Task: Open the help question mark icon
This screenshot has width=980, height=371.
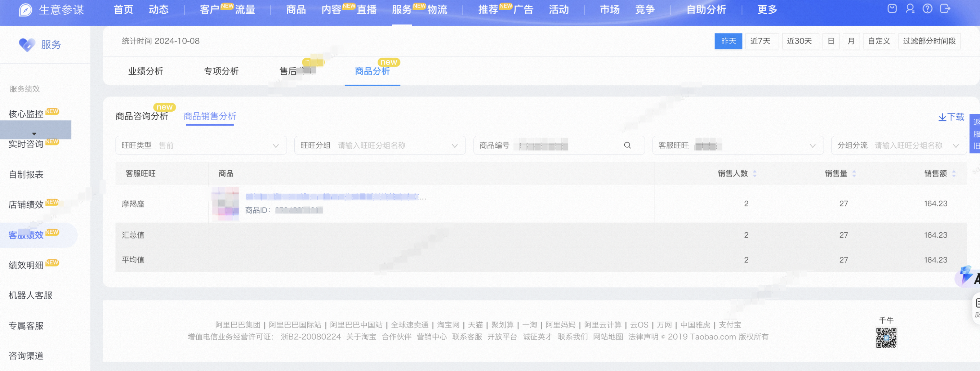Action: tap(927, 8)
